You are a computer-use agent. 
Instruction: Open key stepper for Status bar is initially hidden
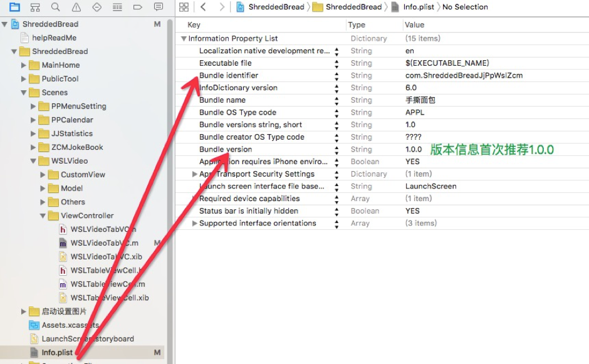coord(336,211)
